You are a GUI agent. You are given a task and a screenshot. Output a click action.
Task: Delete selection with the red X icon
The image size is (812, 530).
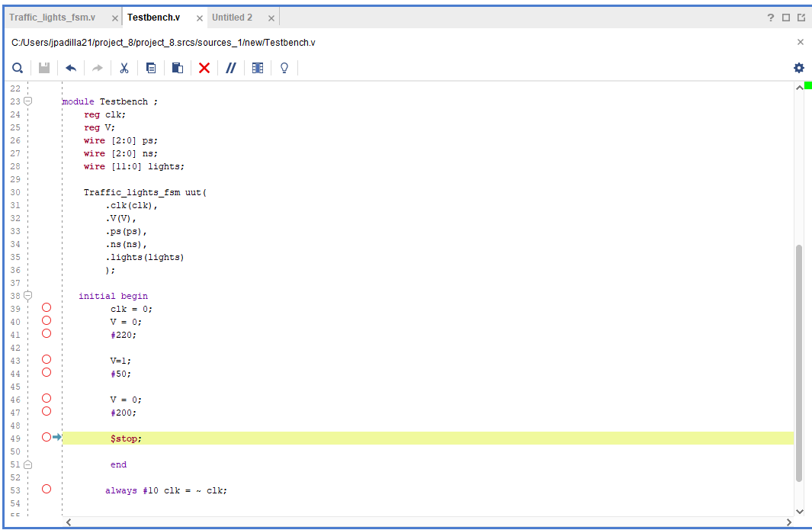(x=204, y=68)
